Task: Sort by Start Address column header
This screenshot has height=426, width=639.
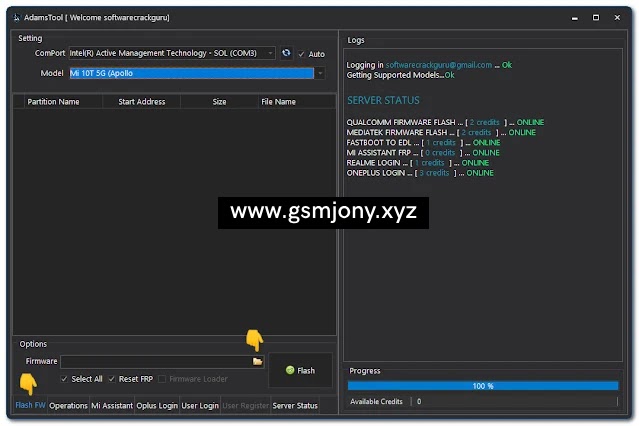Action: pyautogui.click(x=142, y=102)
